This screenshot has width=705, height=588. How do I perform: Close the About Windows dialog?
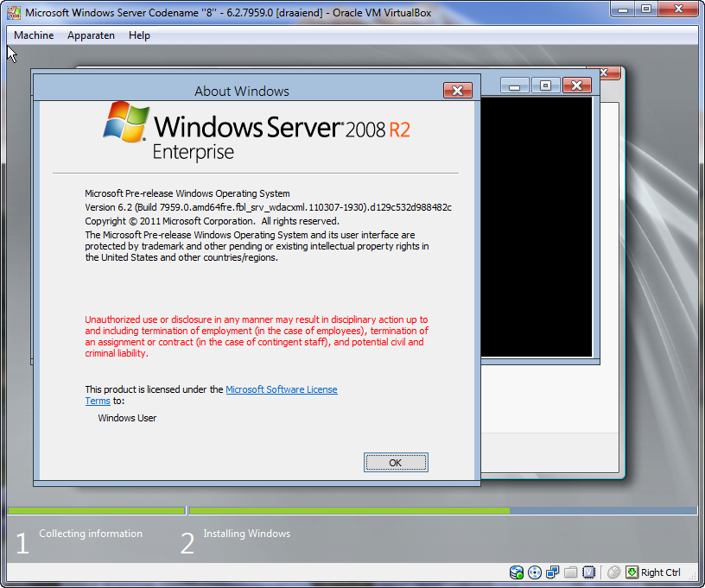pos(457,91)
